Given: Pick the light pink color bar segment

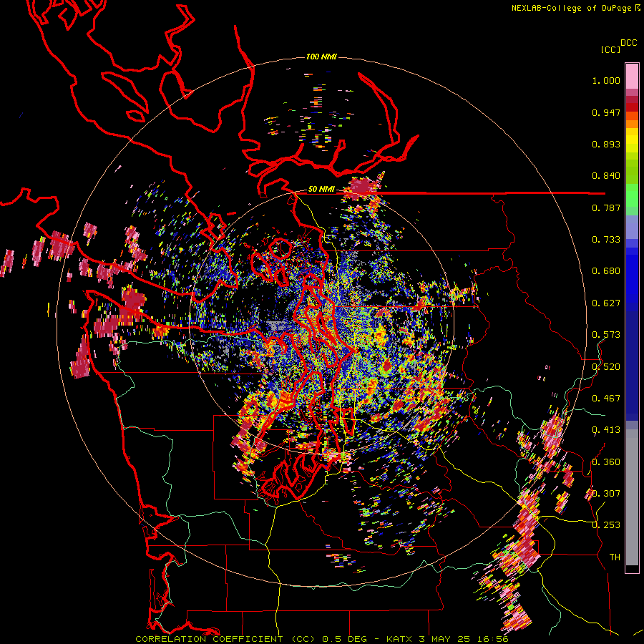Looking at the screenshot, I should point(632,76).
